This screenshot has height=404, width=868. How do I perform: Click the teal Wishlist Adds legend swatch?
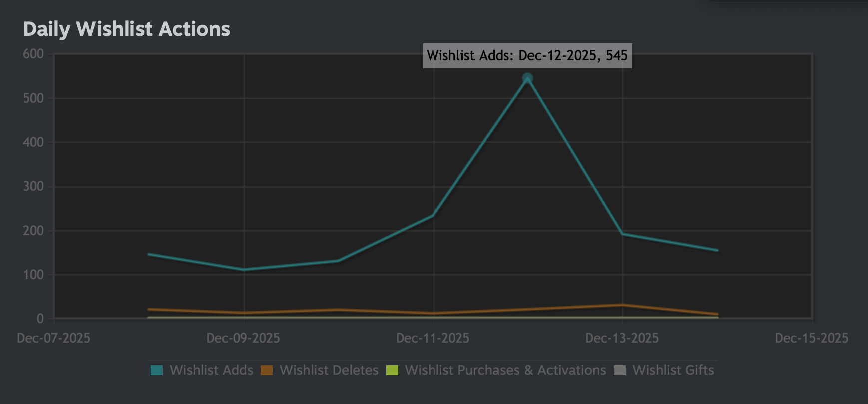pos(157,370)
